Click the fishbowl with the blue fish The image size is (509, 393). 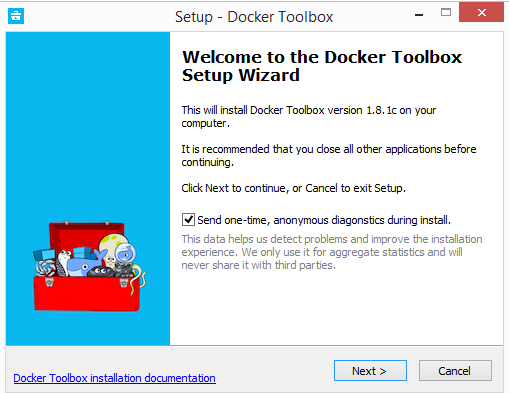click(126, 253)
